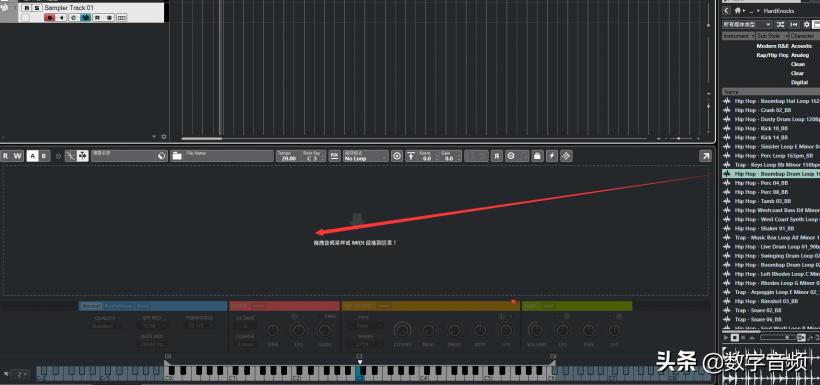
Task: Open the No Loop mode dropdown
Action: 366,156
